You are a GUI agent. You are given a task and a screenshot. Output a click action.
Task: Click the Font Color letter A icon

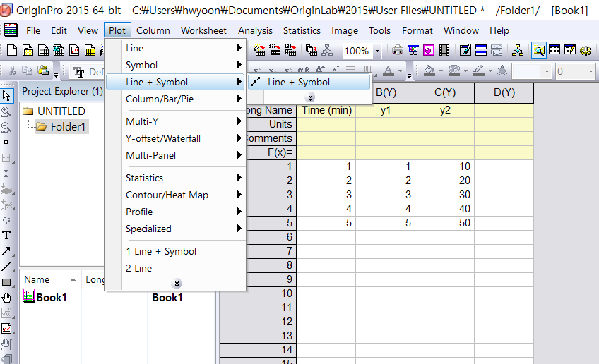coord(388,71)
